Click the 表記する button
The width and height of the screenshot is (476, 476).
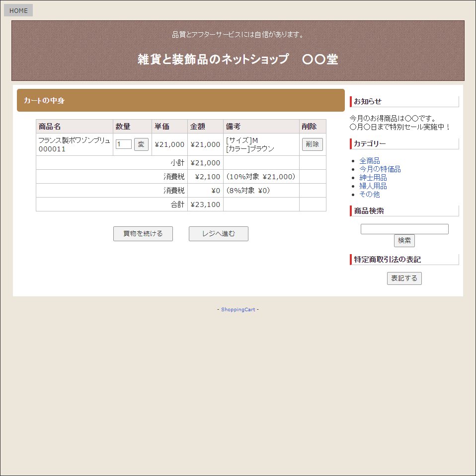pyautogui.click(x=404, y=278)
